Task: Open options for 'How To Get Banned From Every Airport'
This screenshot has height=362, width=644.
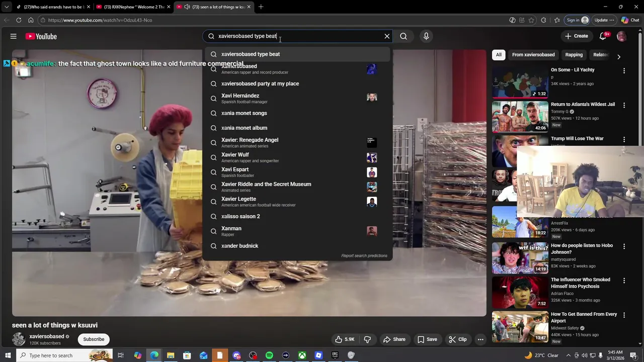Action: click(x=624, y=315)
